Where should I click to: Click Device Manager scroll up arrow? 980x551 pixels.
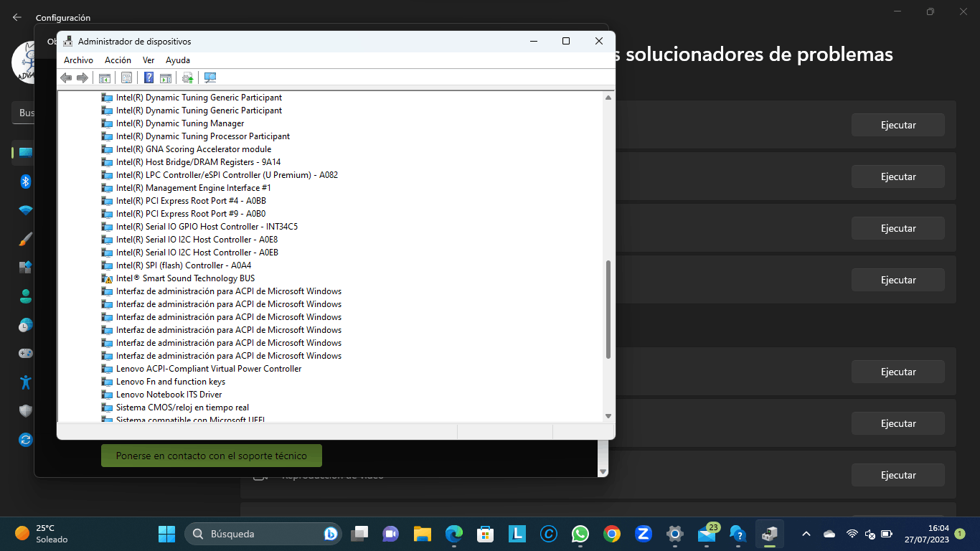pos(608,98)
